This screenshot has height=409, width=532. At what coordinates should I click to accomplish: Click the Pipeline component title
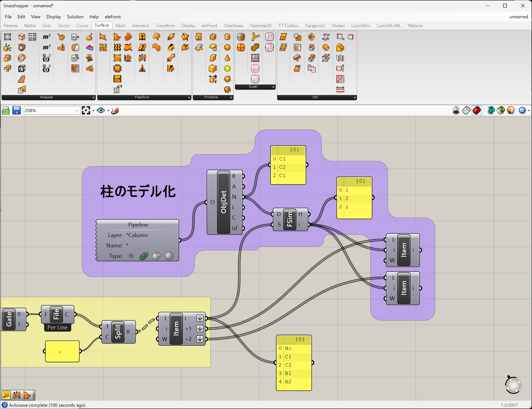click(x=138, y=225)
